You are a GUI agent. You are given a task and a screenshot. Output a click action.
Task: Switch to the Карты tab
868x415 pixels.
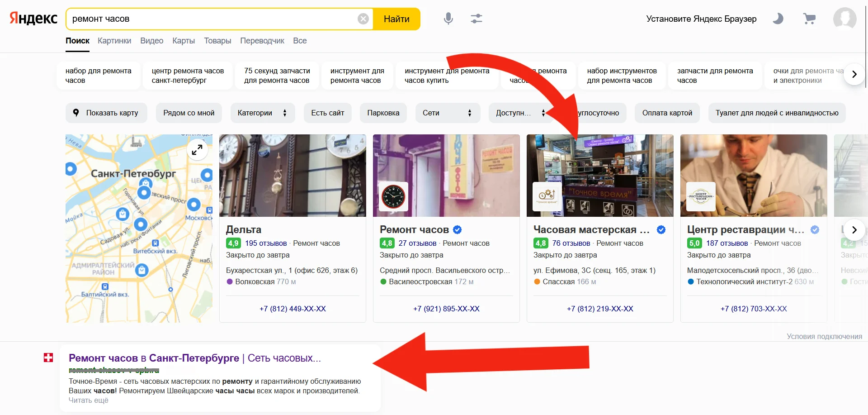[x=184, y=41]
